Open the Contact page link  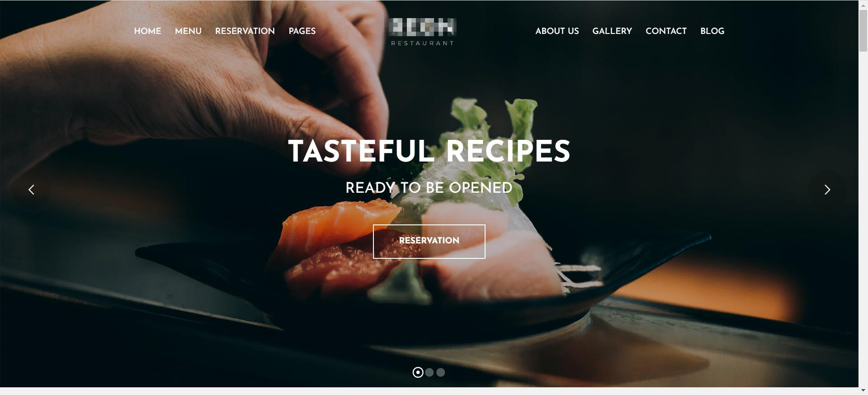pyautogui.click(x=666, y=31)
